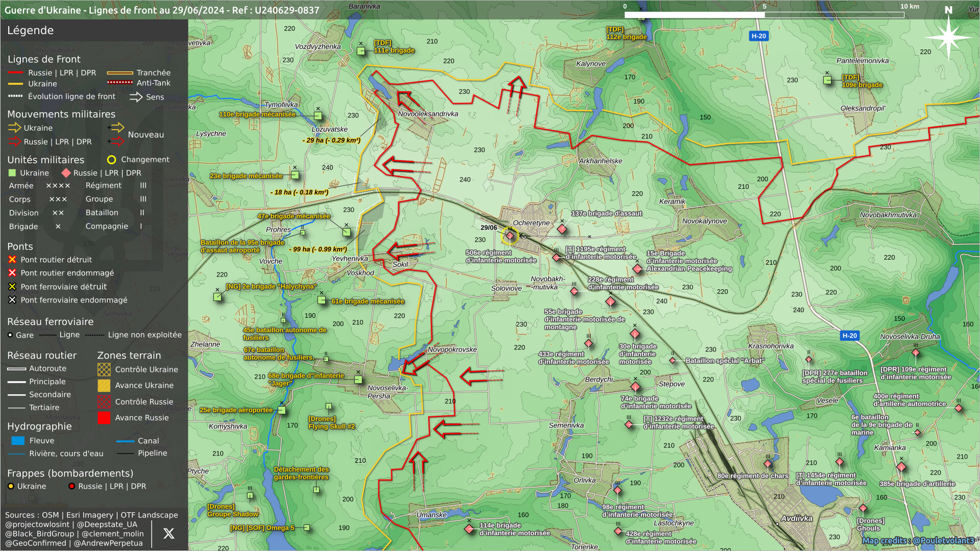Click the 47e brigade mécanisée unit square
The height and width of the screenshot is (551, 980).
tap(346, 232)
